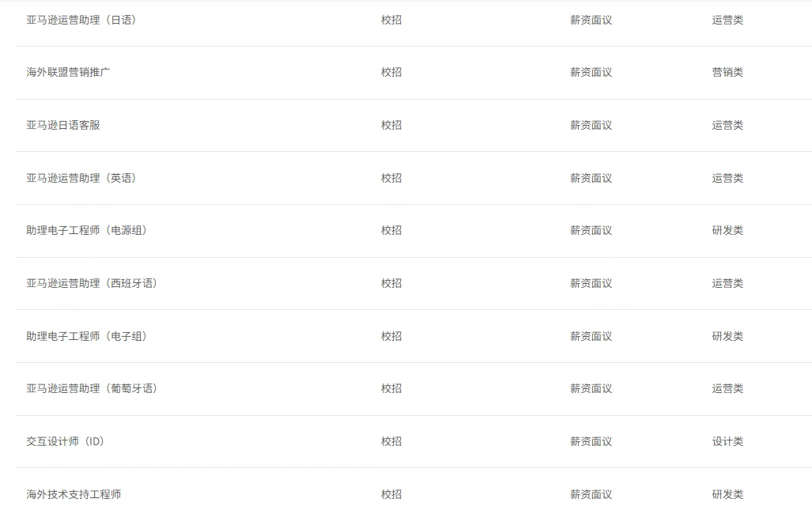The height and width of the screenshot is (514, 812).
Task: Open the 亚马逊运营助理（日语）job listing
Action: pyautogui.click(x=81, y=21)
